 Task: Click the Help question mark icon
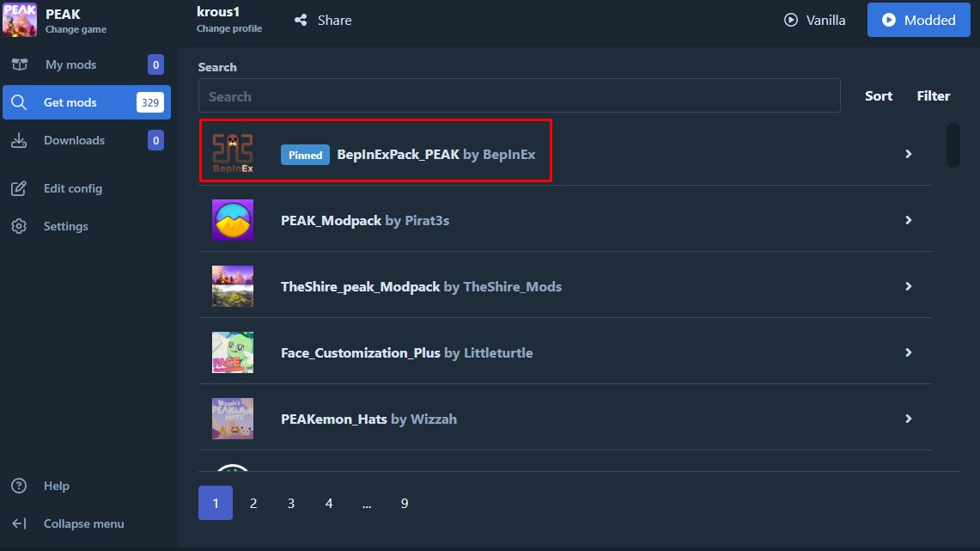pos(19,486)
